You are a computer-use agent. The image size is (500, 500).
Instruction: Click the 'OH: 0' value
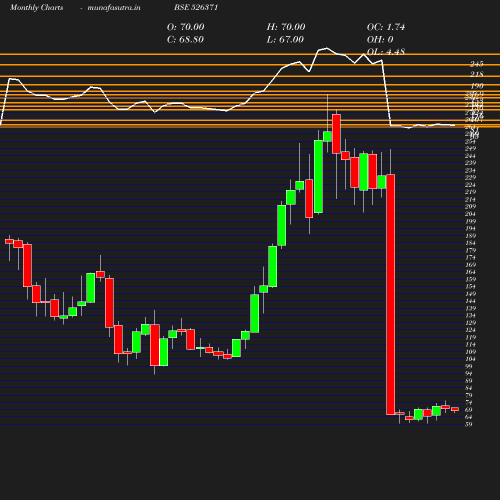click(x=380, y=40)
